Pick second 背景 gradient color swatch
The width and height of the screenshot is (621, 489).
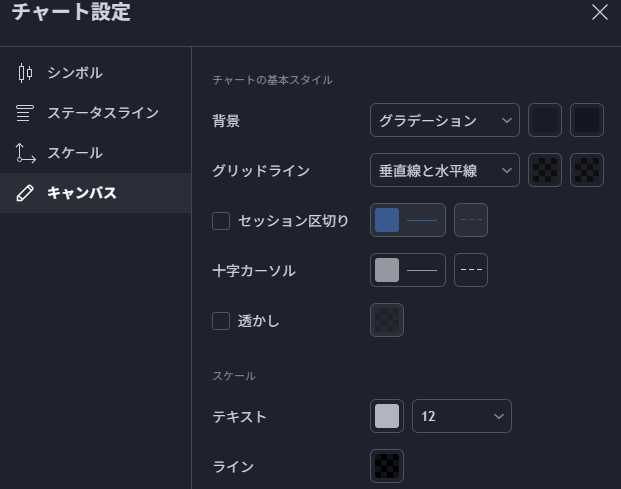click(x=587, y=121)
